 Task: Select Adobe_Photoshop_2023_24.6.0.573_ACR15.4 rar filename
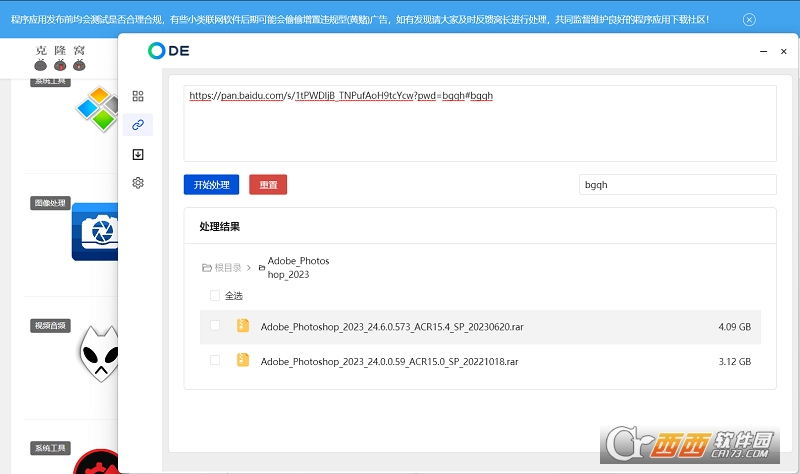(x=392, y=327)
